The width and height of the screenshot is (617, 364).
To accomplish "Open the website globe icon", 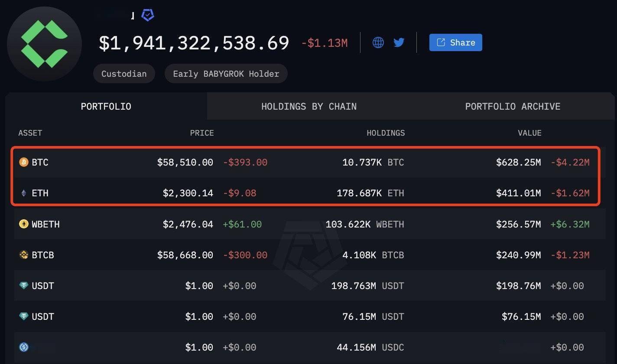I will coord(378,42).
